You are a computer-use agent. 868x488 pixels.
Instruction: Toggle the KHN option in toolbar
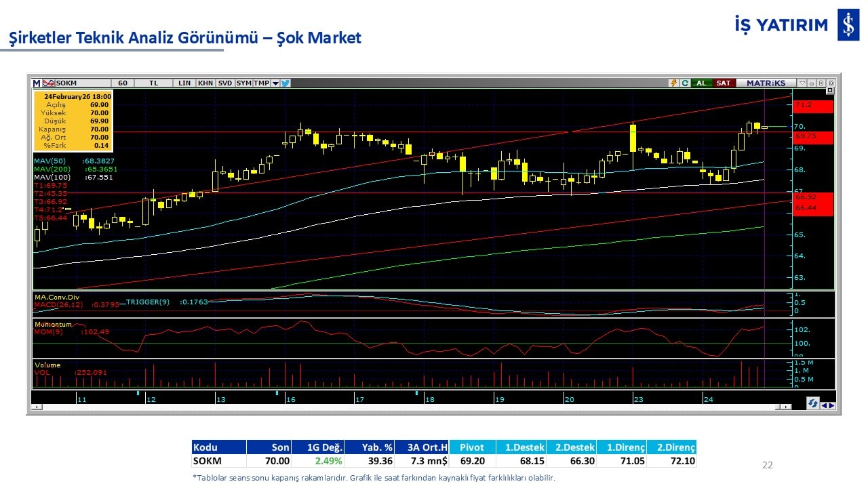pos(205,83)
